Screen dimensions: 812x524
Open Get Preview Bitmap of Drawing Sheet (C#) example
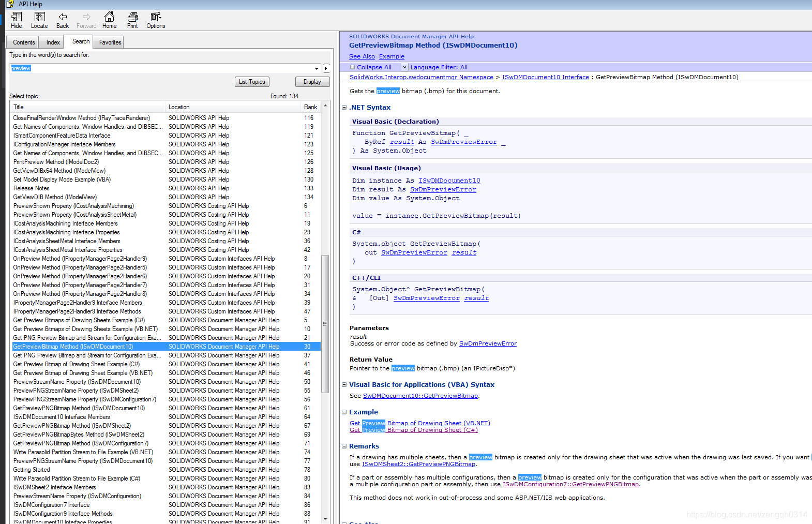coord(414,430)
